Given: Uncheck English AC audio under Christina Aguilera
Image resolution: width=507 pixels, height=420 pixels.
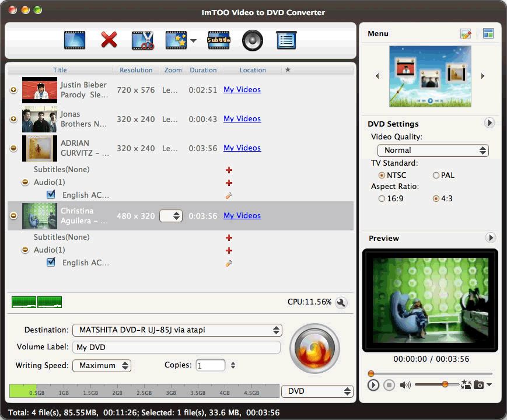Looking at the screenshot, I should pos(51,262).
